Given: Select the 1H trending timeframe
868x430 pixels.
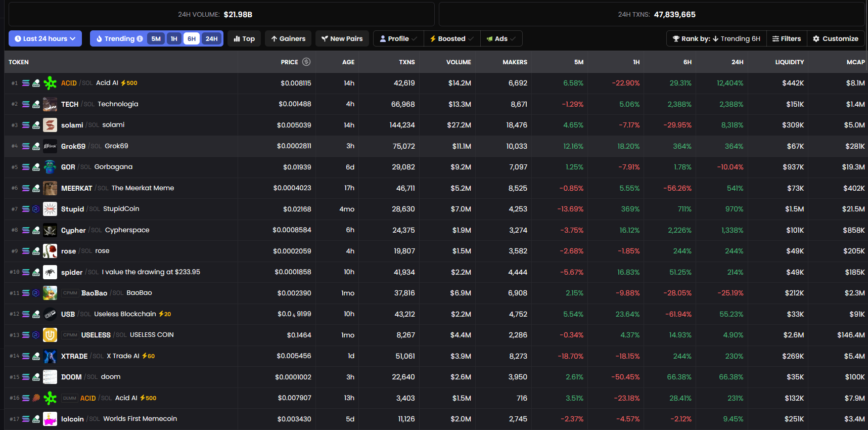Looking at the screenshot, I should pos(174,38).
